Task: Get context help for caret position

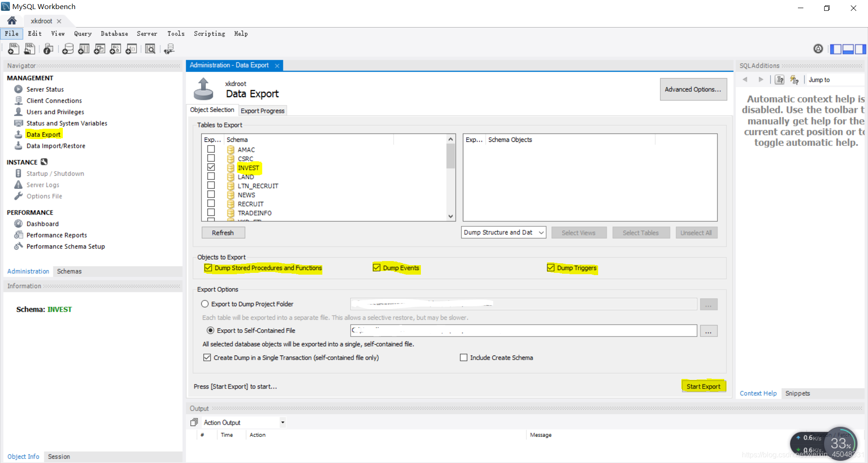Action: point(780,80)
